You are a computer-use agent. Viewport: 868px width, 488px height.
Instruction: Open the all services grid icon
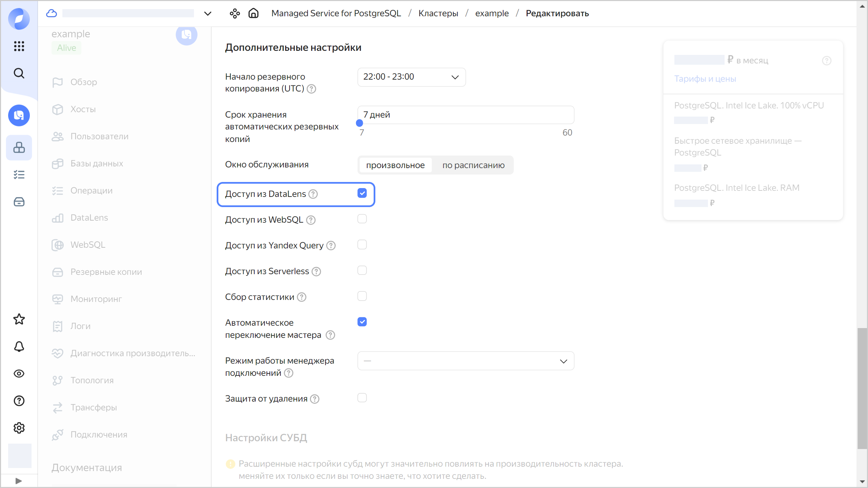pos(19,46)
